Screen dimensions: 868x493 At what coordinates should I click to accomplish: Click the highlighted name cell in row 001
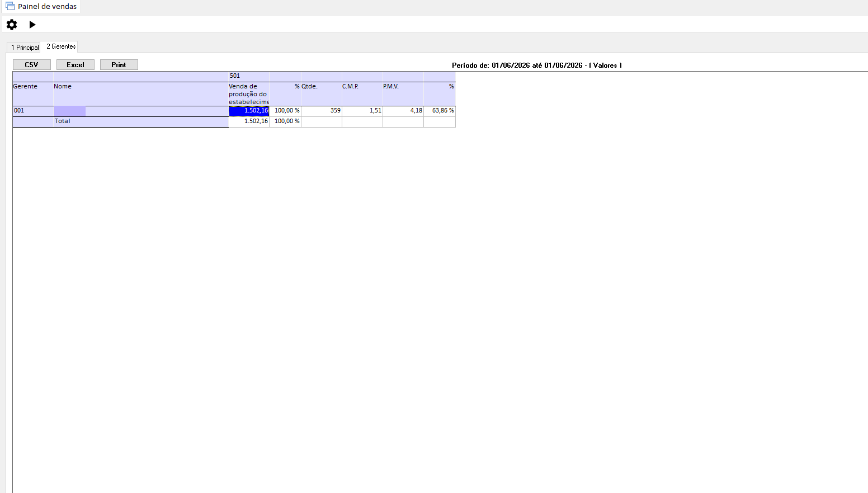[69, 111]
